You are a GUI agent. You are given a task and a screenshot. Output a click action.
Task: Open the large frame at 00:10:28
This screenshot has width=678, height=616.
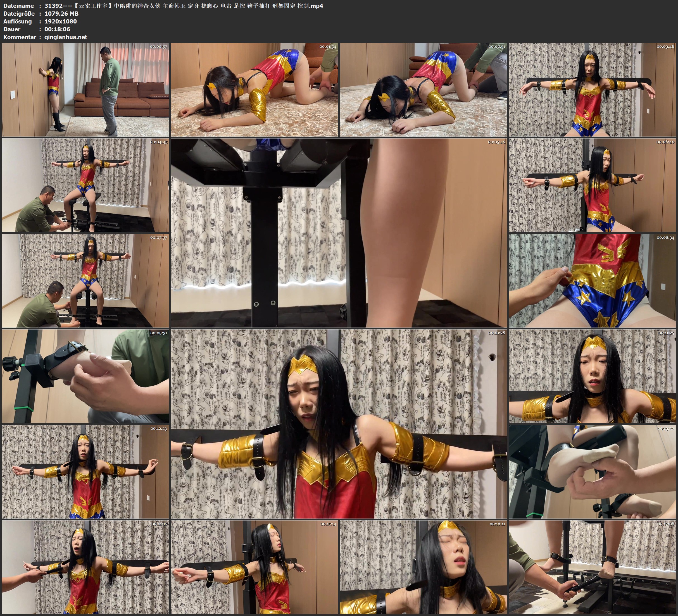pyautogui.click(x=339, y=424)
